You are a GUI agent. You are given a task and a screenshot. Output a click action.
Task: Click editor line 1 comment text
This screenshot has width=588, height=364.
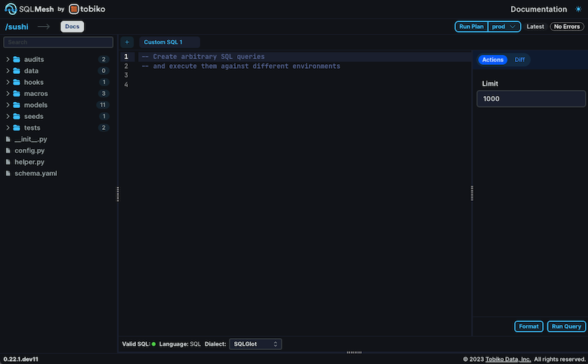tap(203, 57)
